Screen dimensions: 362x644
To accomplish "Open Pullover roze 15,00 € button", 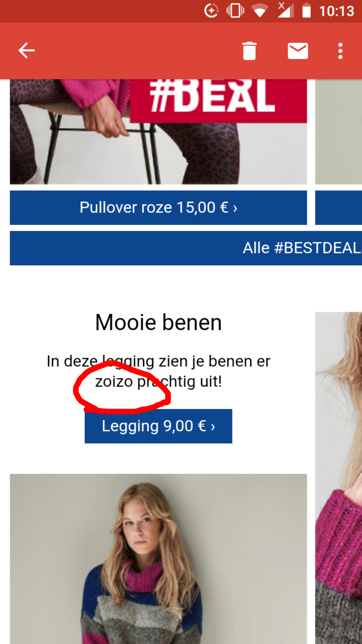I will pyautogui.click(x=158, y=208).
